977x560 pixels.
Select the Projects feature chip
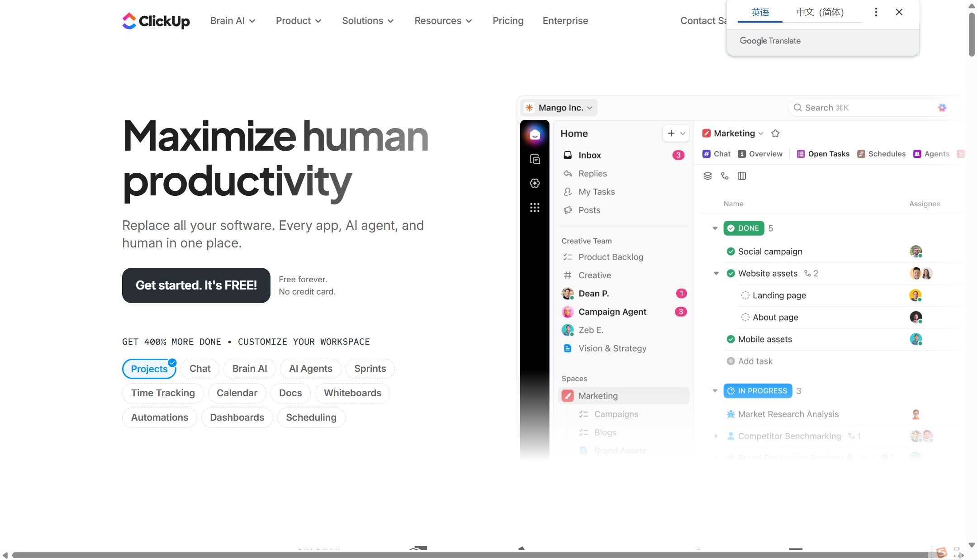149,369
